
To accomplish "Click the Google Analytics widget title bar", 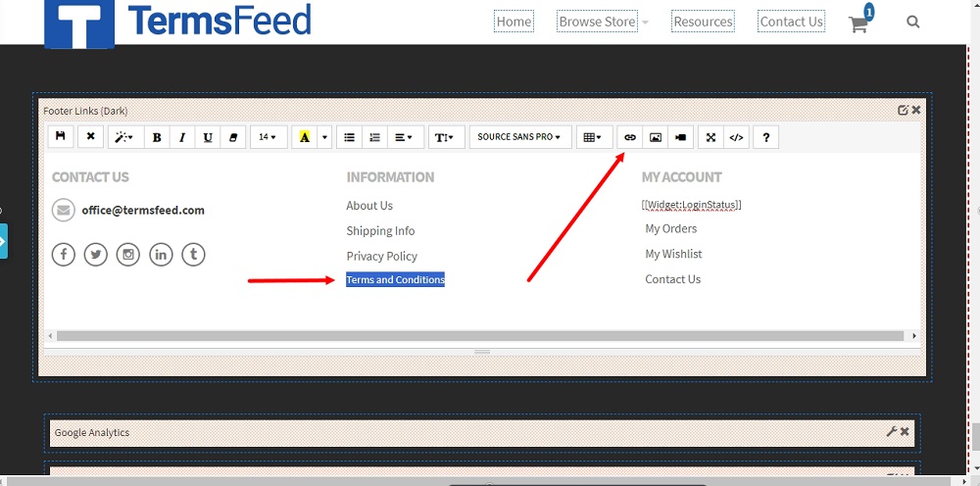I will click(482, 432).
